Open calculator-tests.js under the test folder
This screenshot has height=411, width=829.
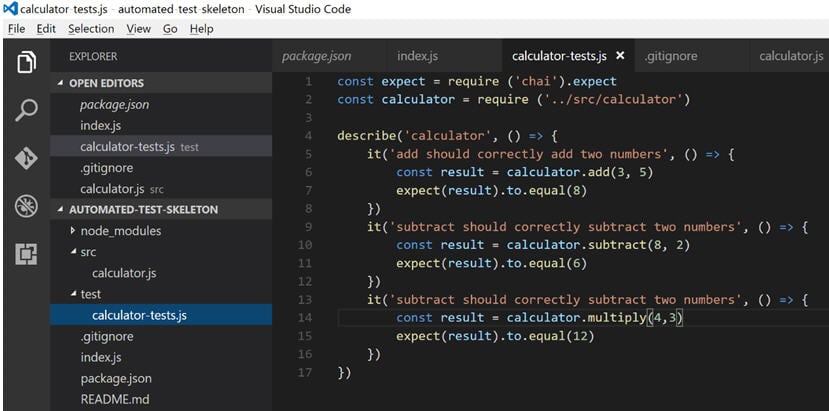tap(161, 315)
